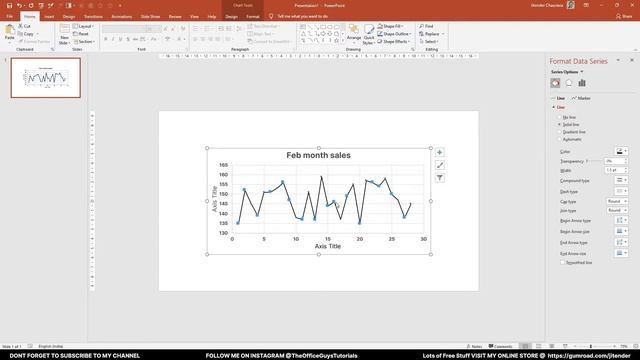Open the Select menu in Editing
The width and height of the screenshot is (640, 360).
point(429,42)
